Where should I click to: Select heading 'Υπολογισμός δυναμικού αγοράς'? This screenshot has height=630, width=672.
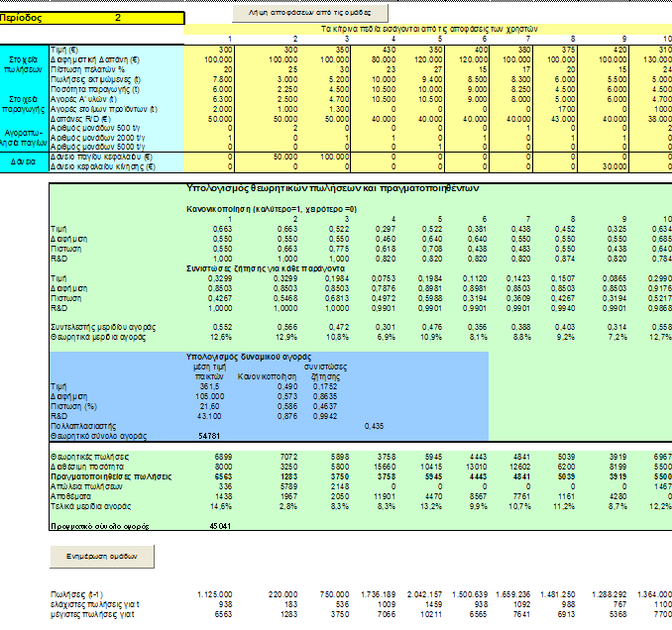pyautogui.click(x=249, y=357)
